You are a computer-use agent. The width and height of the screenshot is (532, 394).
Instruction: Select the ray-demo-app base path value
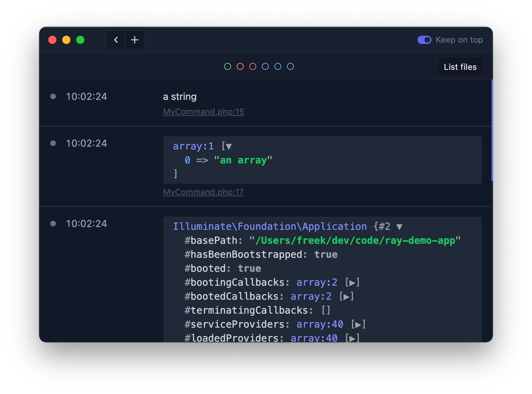[355, 240]
